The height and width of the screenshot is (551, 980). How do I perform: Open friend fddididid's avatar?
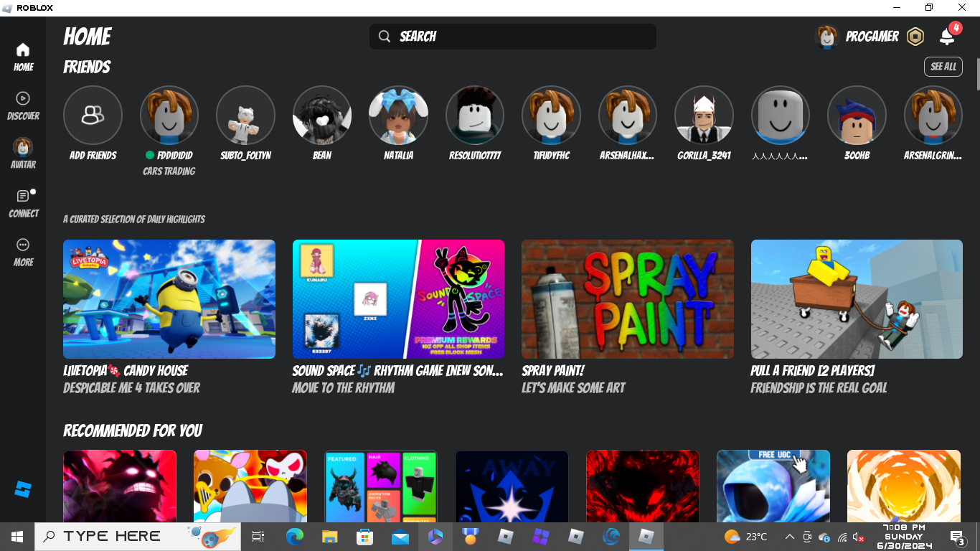[169, 116]
